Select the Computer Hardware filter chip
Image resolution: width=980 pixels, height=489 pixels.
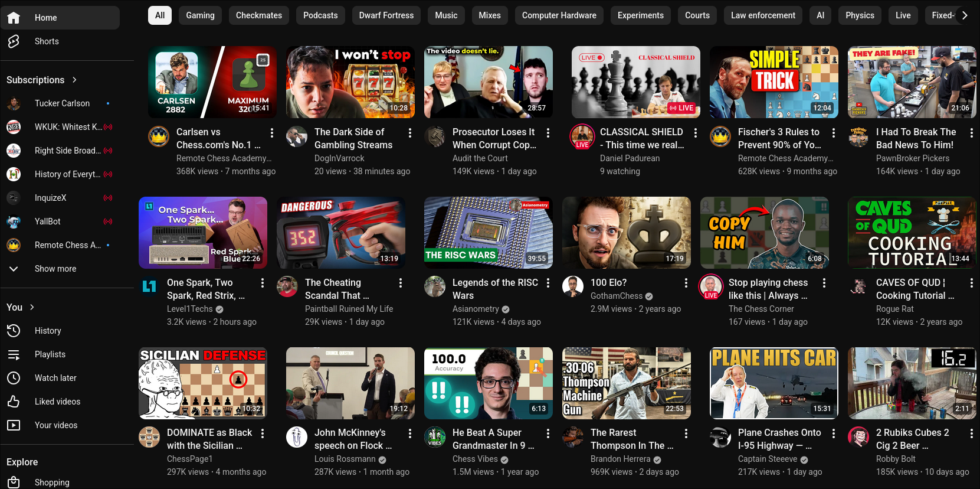[x=559, y=15]
